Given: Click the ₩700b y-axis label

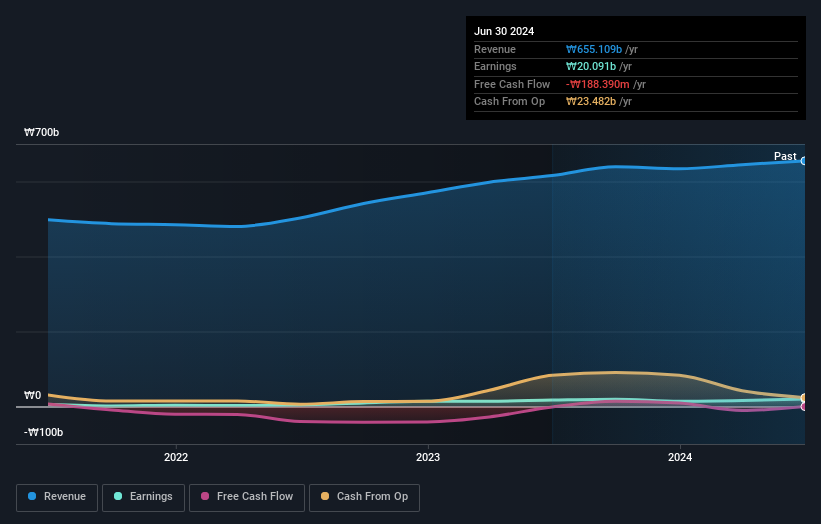Looking at the screenshot, I should pyautogui.click(x=41, y=132).
